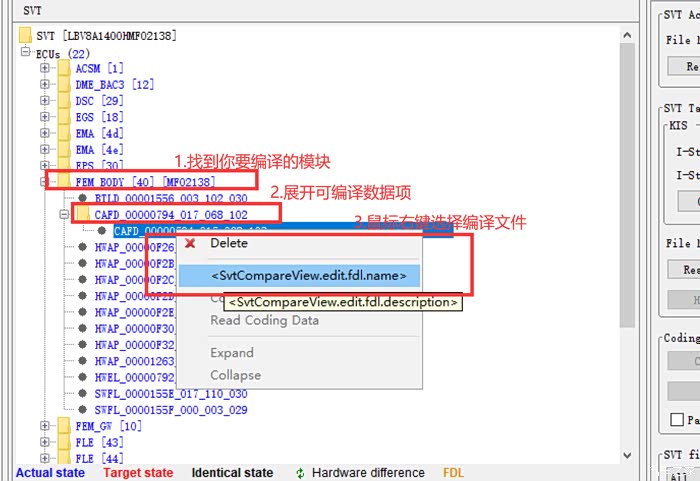Click the EGS folder icon
This screenshot has height=481, width=700.
coord(64,117)
